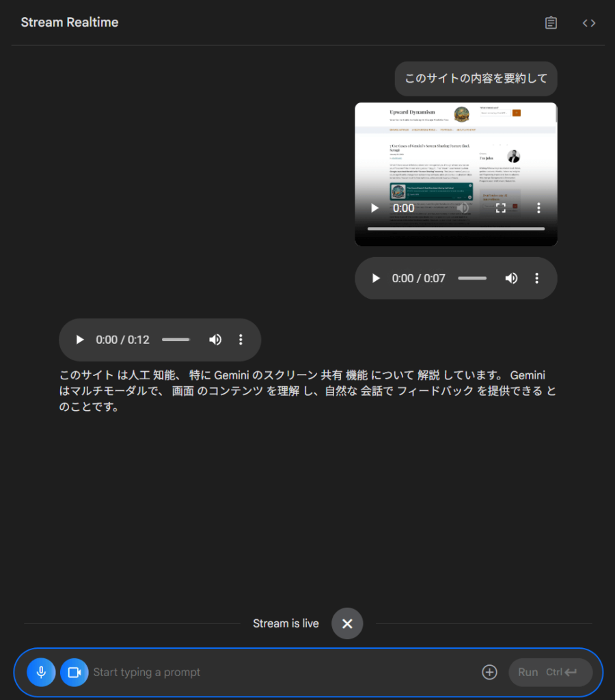Open more options for 0:12 audio
615x700 pixels.
coord(241,340)
